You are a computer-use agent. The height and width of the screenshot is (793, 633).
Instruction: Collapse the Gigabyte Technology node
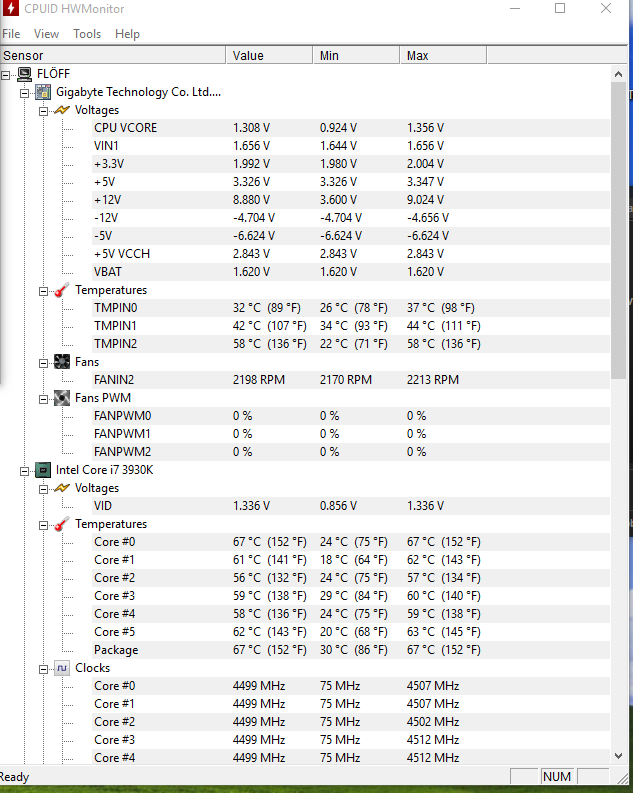24,93
